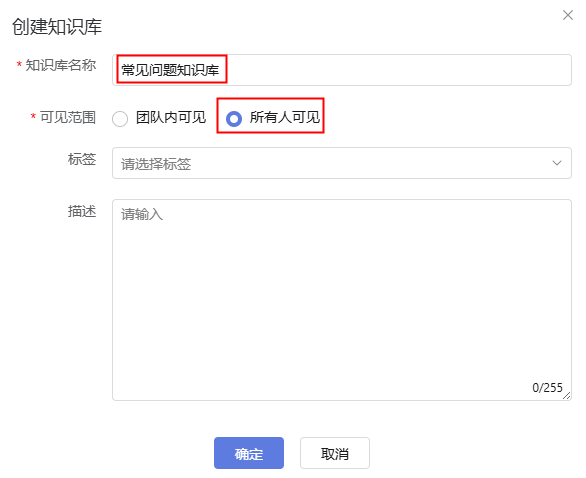Click the 描述 field label
Image resolution: width=586 pixels, height=478 pixels.
[82, 211]
